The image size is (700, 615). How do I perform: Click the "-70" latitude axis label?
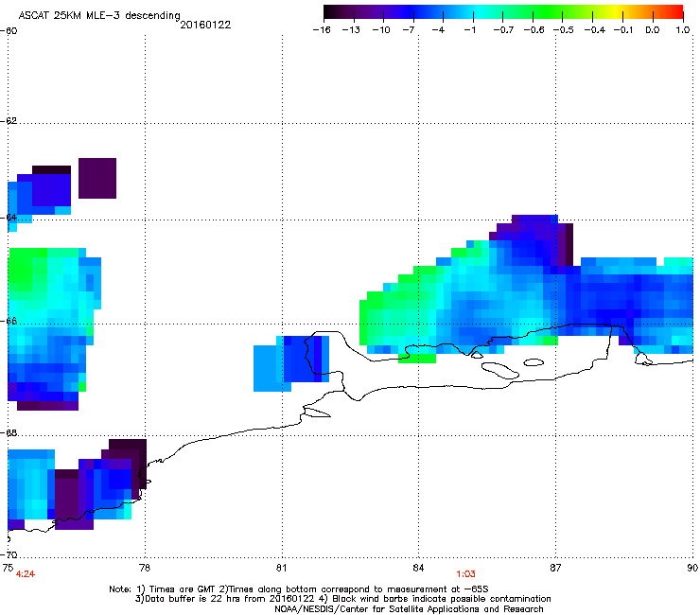9,554
